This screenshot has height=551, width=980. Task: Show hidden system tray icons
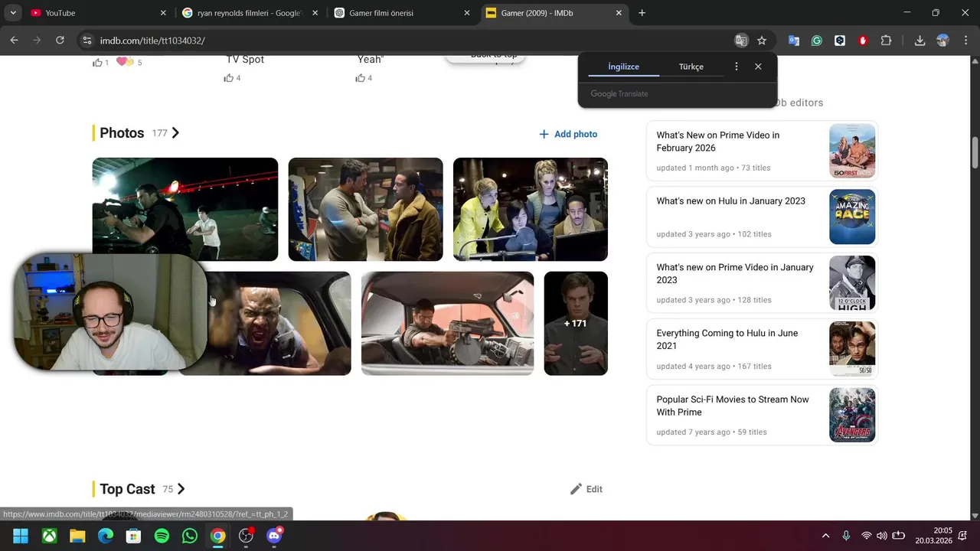click(825, 536)
